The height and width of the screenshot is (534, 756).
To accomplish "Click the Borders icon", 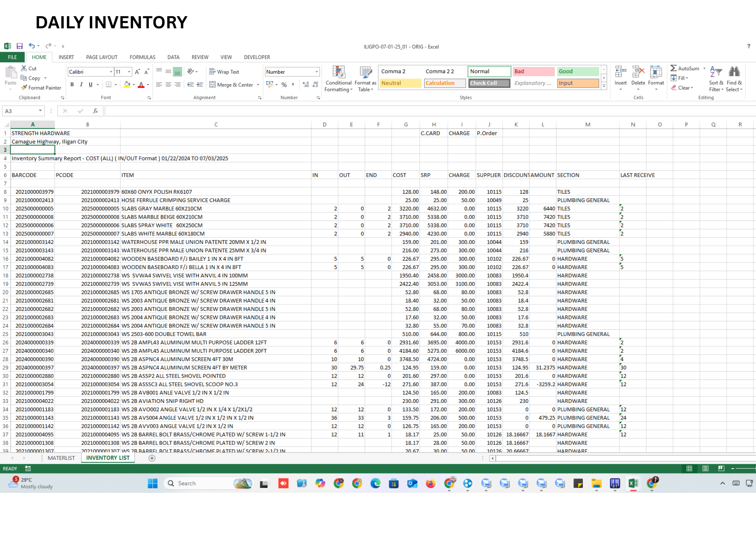I will (109, 85).
